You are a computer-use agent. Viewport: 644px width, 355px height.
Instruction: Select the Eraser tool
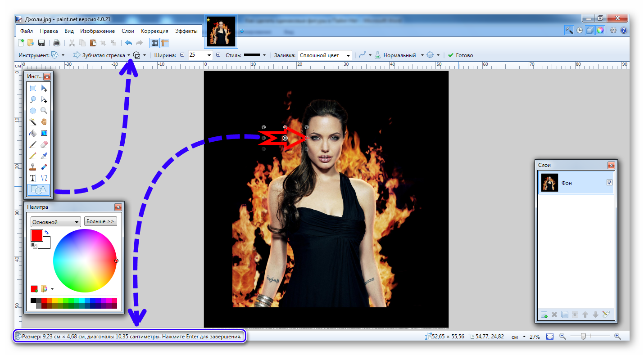point(44,144)
